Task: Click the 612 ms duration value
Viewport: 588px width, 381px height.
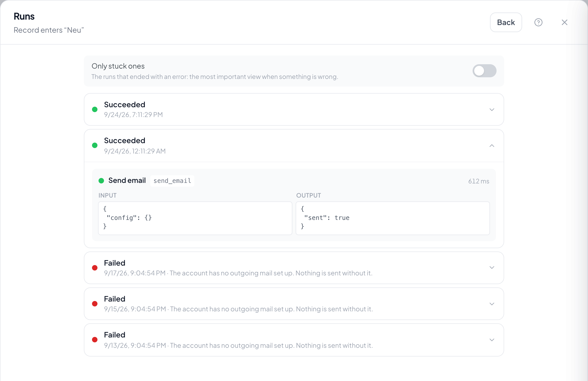Action: (479, 181)
